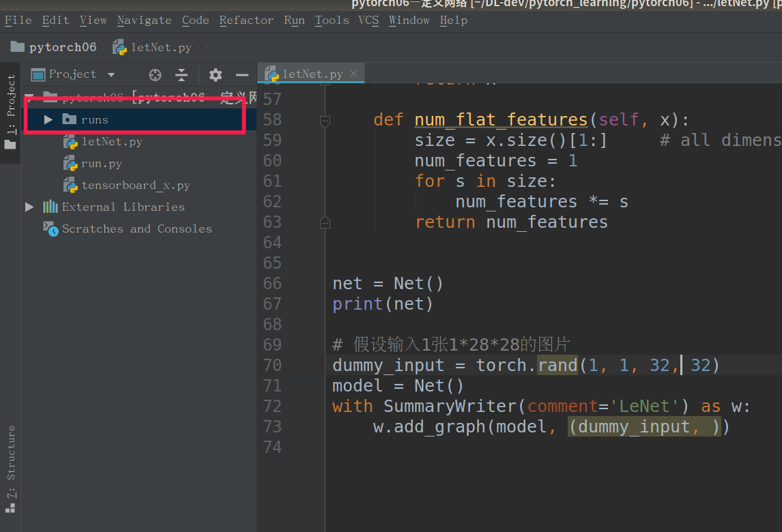782x532 pixels.
Task: Select tensorboard_x.py in project tree
Action: coord(136,186)
